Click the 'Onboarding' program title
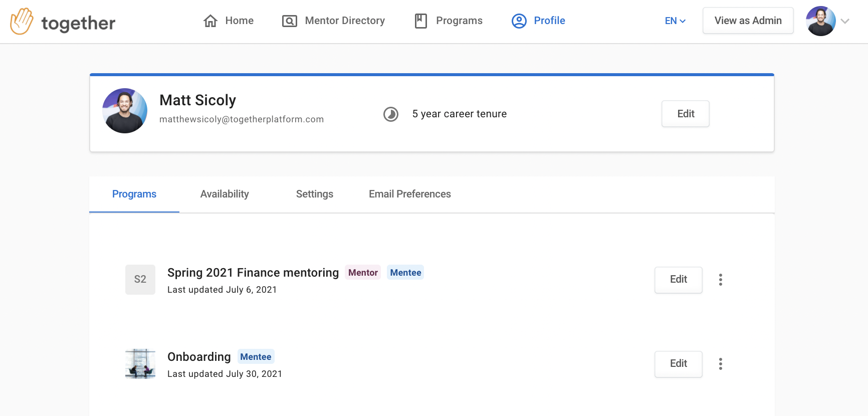The height and width of the screenshot is (416, 868). click(199, 357)
